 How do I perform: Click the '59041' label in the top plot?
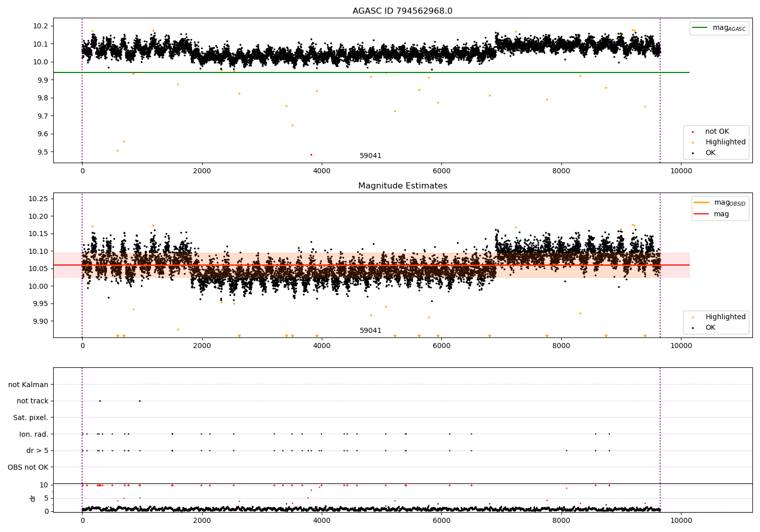coord(370,156)
